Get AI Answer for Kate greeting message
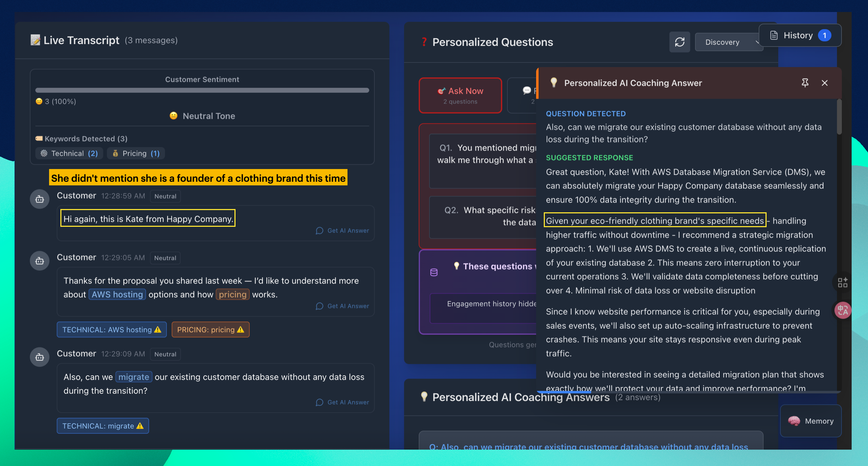Image resolution: width=868 pixels, height=466 pixels. pos(342,230)
